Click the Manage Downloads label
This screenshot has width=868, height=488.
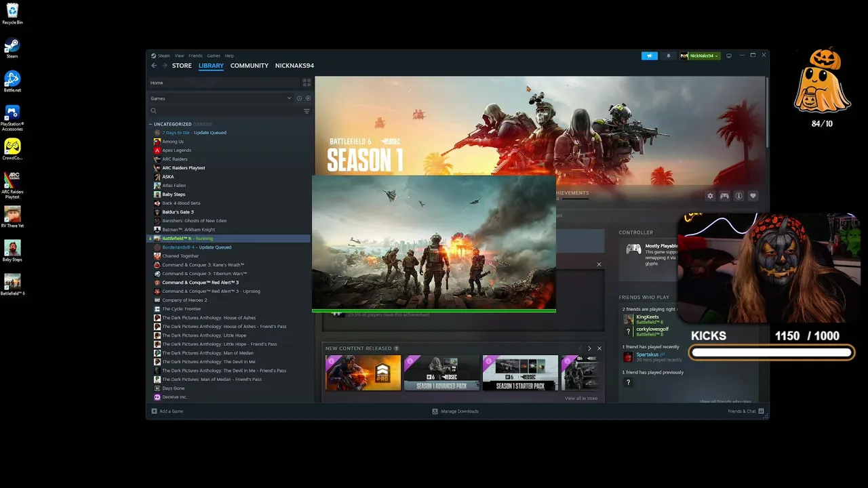(460, 411)
